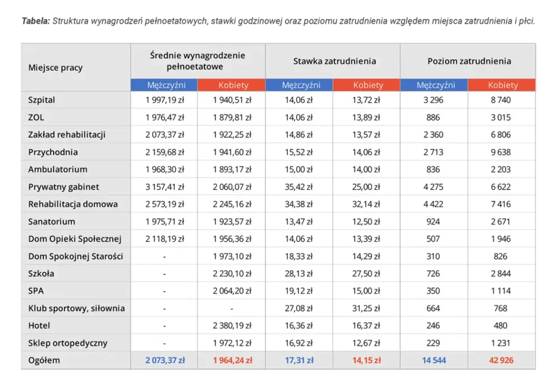Select the Przychodnia female count 9 638
The width and height of the screenshot is (560, 392).
pyautogui.click(x=501, y=152)
